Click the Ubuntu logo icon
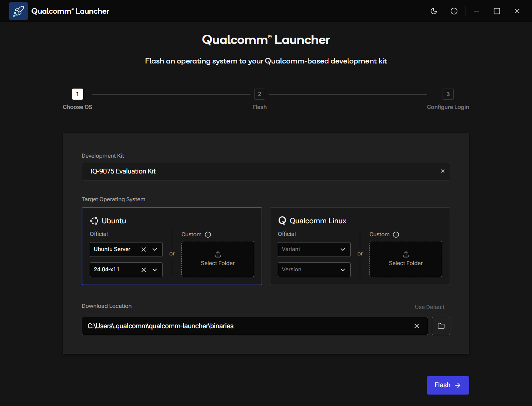The height and width of the screenshot is (406, 532). click(94, 221)
